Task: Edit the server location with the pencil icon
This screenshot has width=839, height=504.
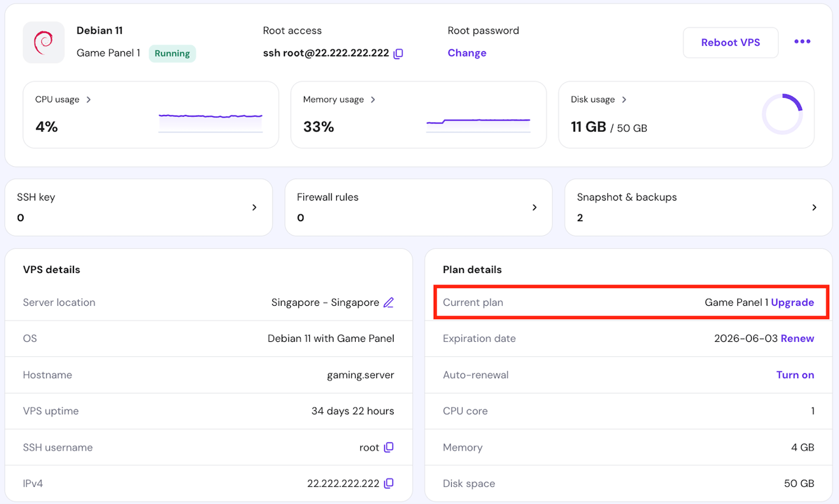Action: point(388,302)
